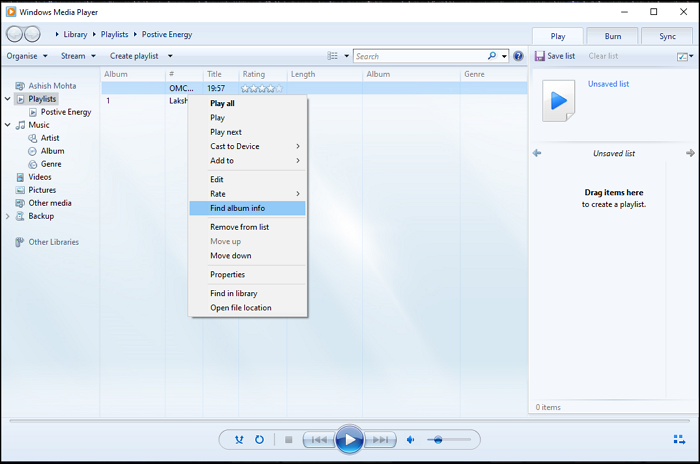Select Genre under Music
This screenshot has height=464, width=700.
(x=51, y=164)
